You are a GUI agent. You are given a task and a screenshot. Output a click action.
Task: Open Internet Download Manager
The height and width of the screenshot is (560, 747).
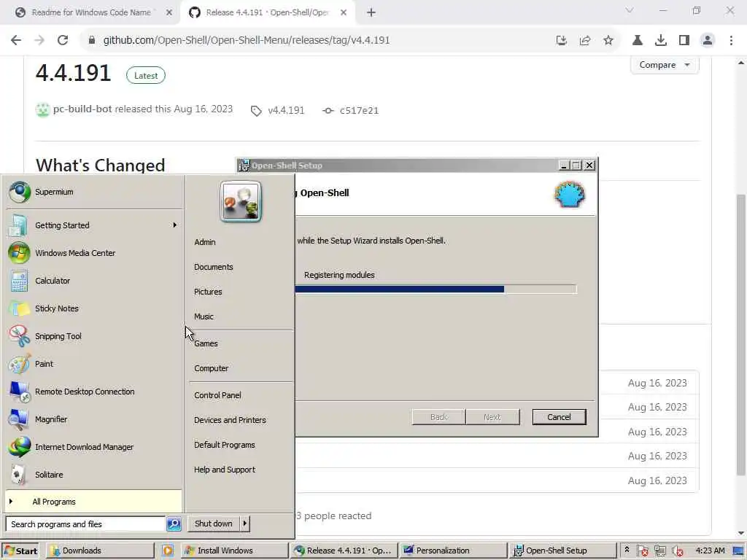click(x=93, y=447)
